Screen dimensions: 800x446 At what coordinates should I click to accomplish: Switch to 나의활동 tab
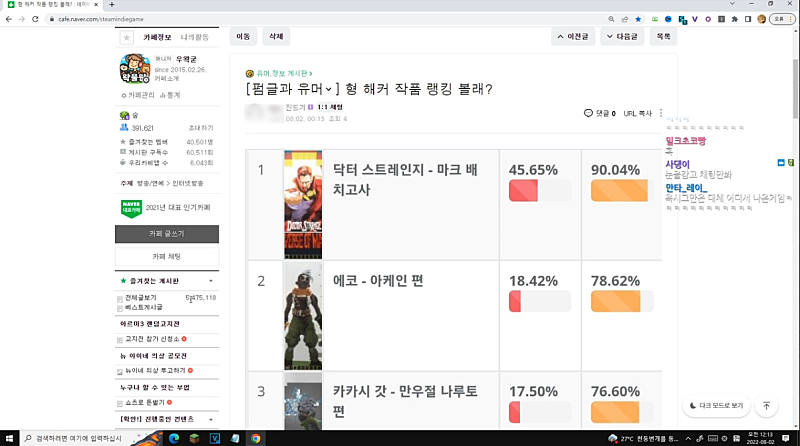click(195, 37)
